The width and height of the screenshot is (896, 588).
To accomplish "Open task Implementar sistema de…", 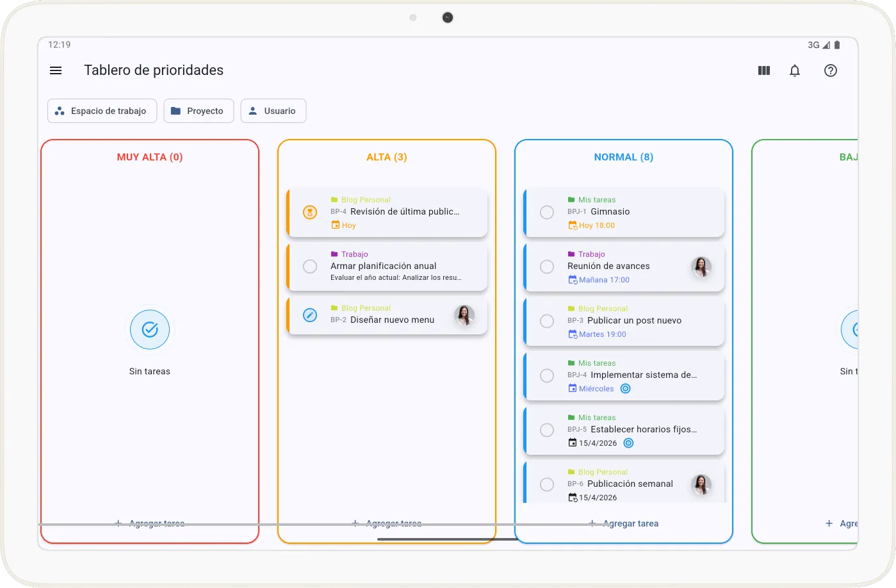I will tap(624, 375).
